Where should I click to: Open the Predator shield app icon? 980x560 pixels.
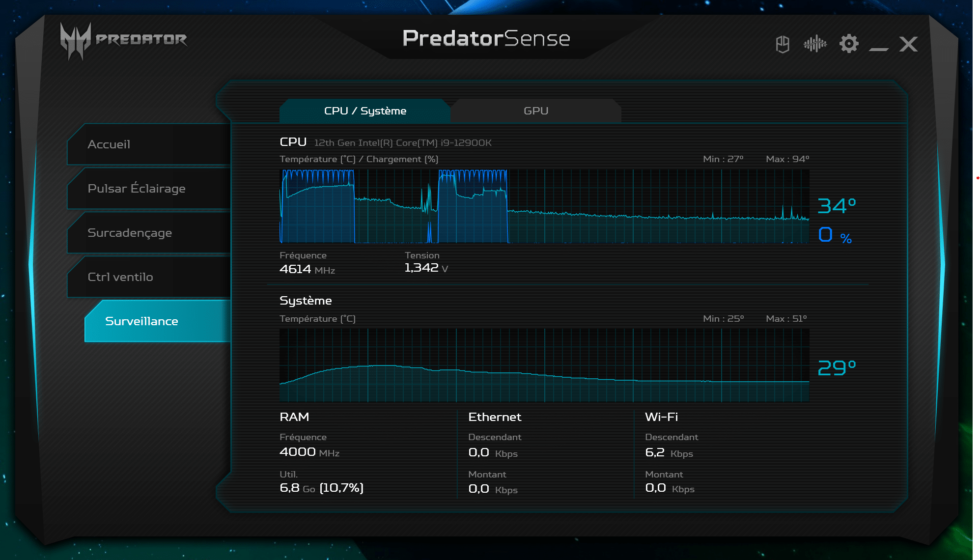pyautogui.click(x=783, y=44)
